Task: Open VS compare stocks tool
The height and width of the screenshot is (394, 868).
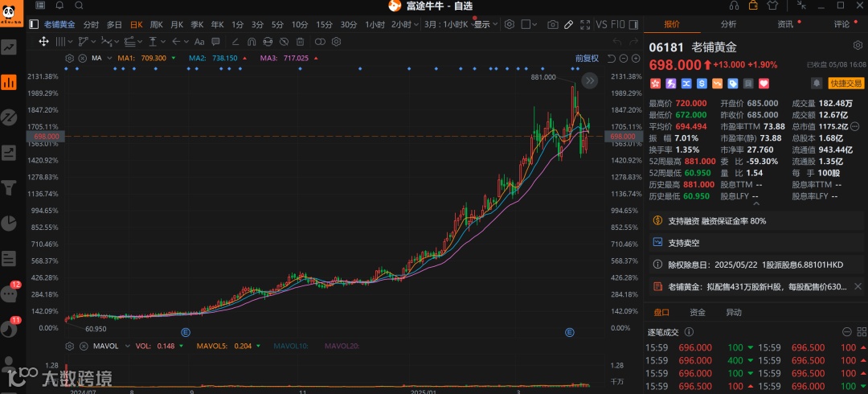Action: [x=602, y=24]
